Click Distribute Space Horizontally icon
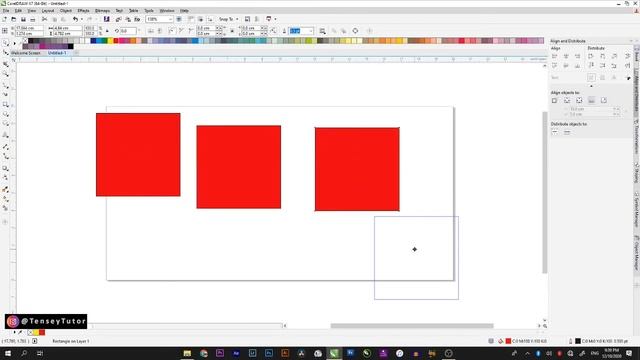This screenshot has width=640, height=360. [627, 56]
